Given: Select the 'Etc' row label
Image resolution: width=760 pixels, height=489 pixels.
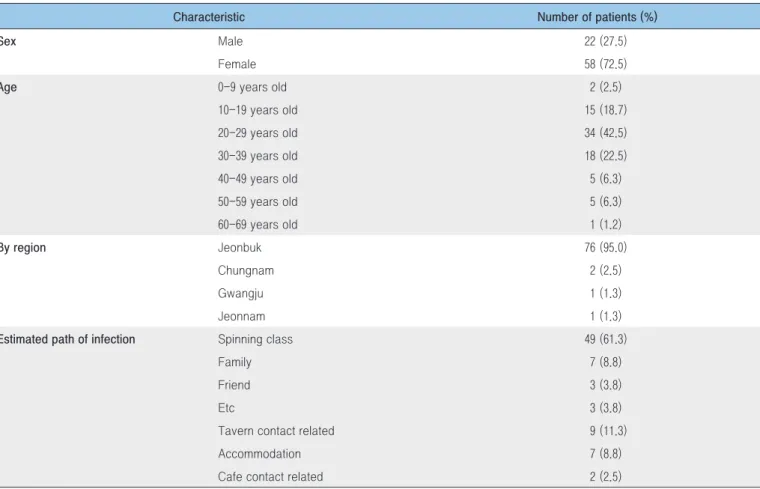Looking at the screenshot, I should (226, 408).
